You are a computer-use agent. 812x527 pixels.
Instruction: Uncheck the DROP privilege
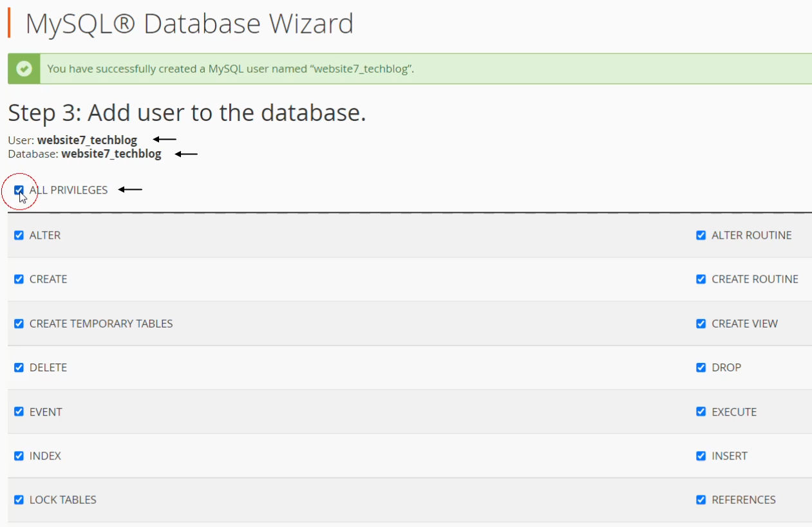tap(701, 367)
